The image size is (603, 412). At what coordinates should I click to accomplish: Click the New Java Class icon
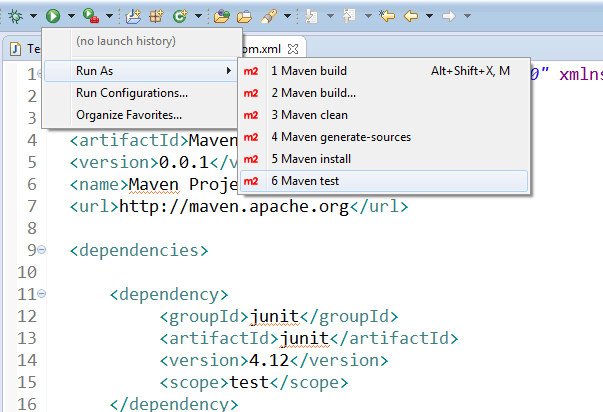[x=157, y=16]
